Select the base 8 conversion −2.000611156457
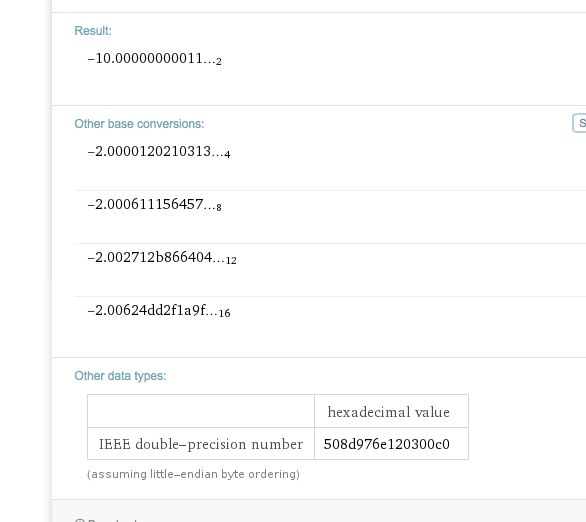586x522 pixels. click(x=154, y=205)
